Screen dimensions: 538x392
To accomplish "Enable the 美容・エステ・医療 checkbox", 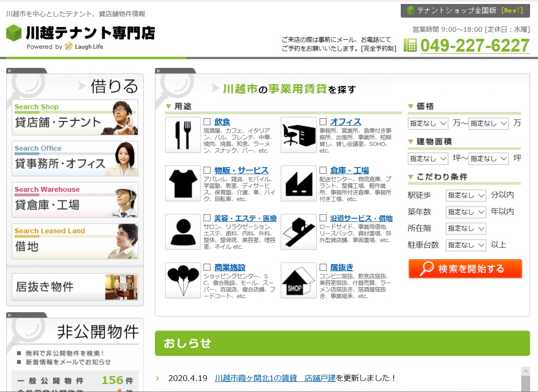I will click(207, 218).
